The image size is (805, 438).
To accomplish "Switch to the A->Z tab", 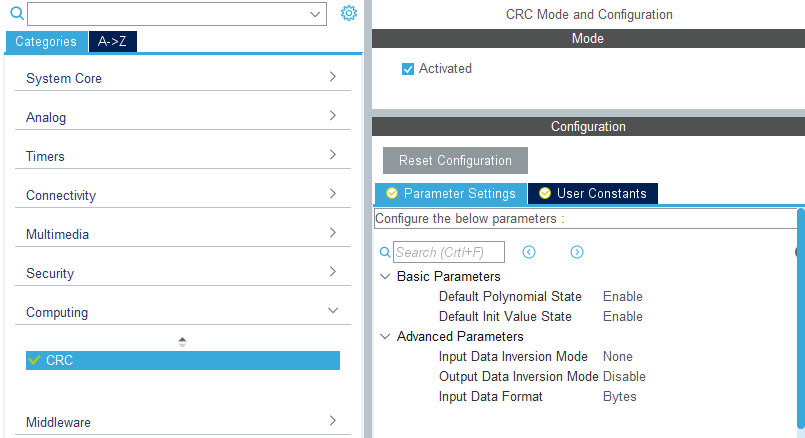I will [113, 42].
